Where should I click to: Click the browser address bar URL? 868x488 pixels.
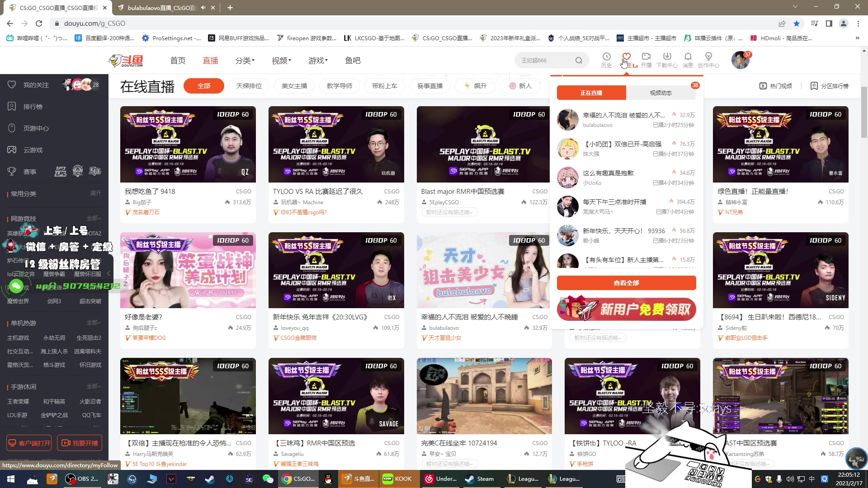tap(95, 23)
